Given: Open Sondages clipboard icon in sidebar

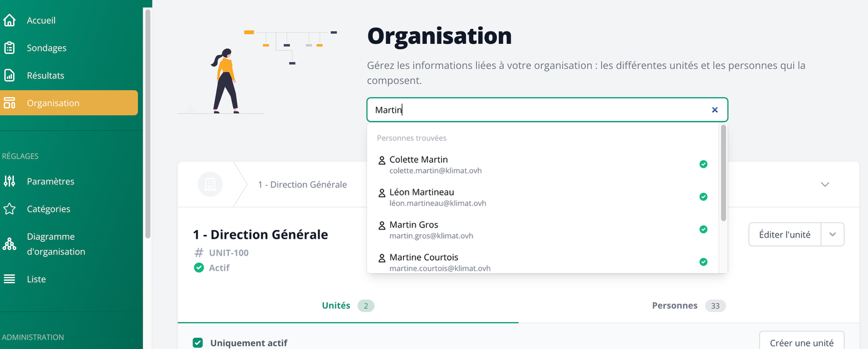Looking at the screenshot, I should [9, 48].
